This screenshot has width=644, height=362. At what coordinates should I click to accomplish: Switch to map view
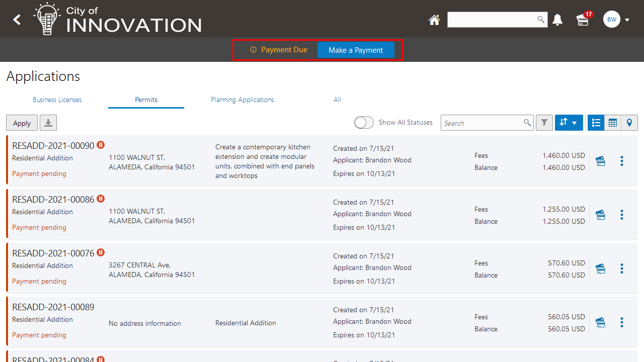point(629,123)
